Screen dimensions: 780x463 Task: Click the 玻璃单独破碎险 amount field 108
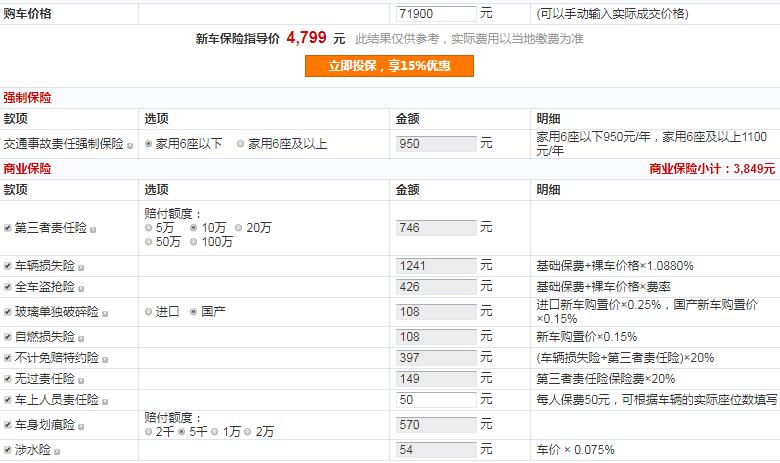tap(436, 312)
